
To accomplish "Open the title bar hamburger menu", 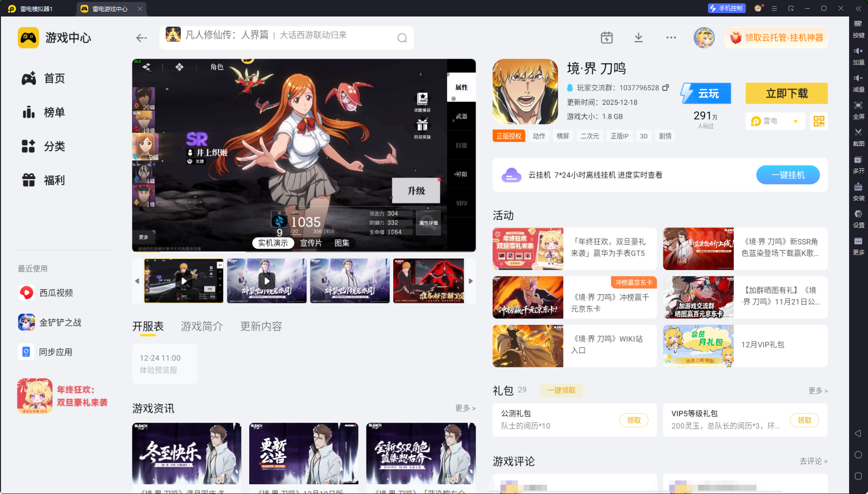I will (x=774, y=8).
